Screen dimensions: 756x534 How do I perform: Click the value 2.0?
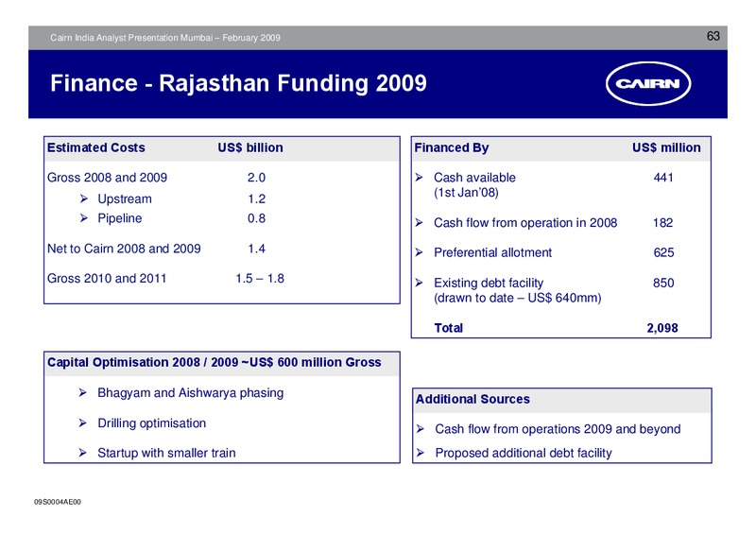click(x=256, y=178)
